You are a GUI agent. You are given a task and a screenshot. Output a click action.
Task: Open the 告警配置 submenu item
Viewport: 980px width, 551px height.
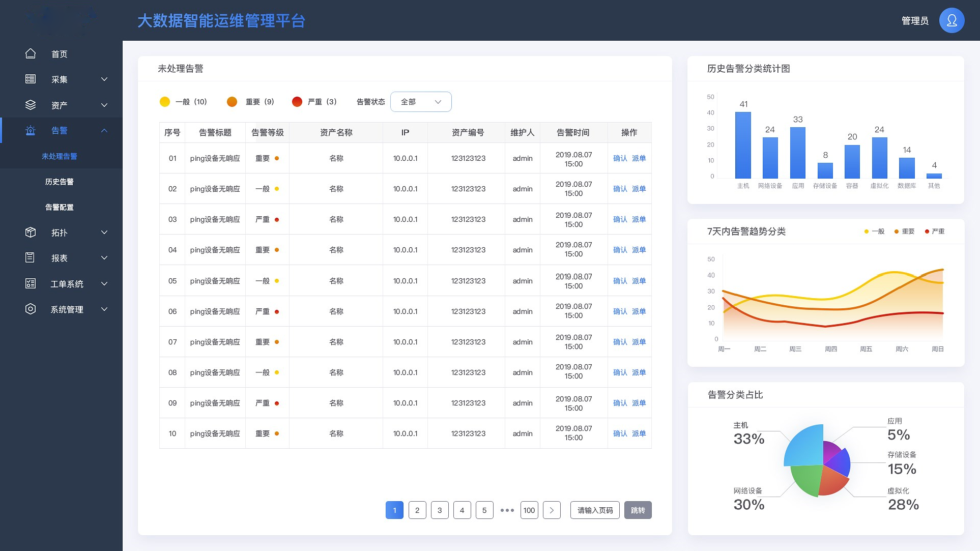pos(60,207)
